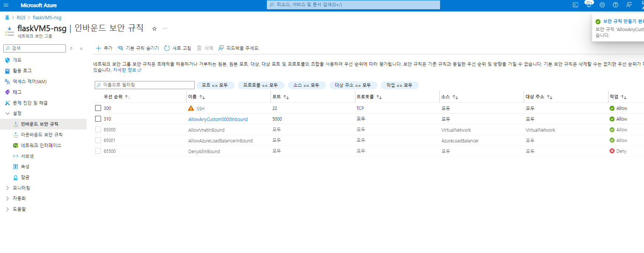Screen dimensions: 644x253
Task: Sort by 프로토콜 column header
Action: pos(369,97)
